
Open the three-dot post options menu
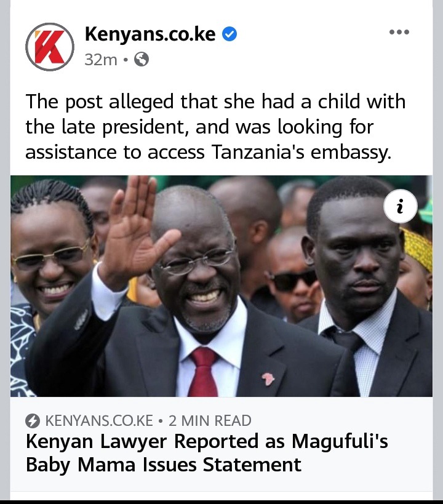(399, 32)
